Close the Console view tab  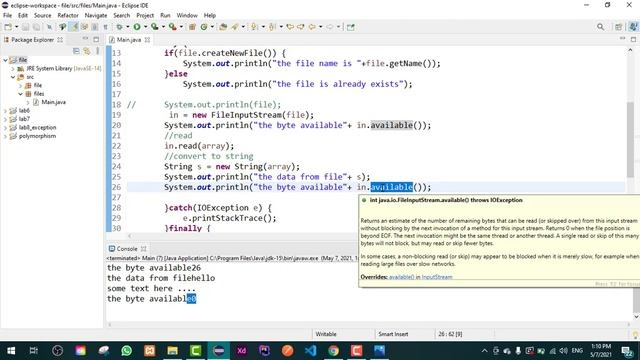point(143,249)
